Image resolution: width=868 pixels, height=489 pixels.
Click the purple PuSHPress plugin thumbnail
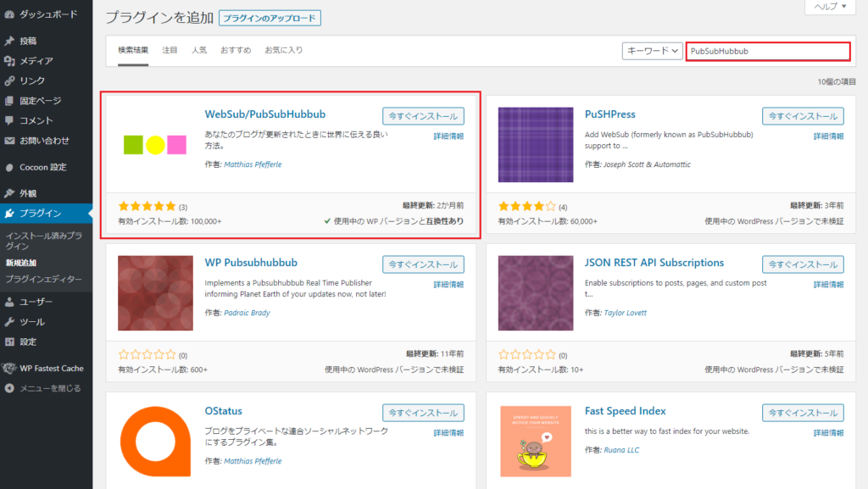pyautogui.click(x=536, y=145)
